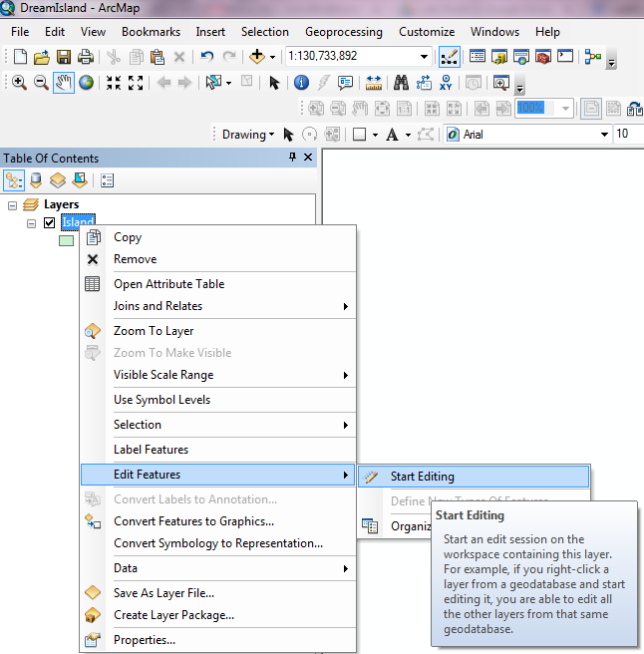Image resolution: width=644 pixels, height=654 pixels.
Task: Pin the Table Of Contents panel
Action: click(x=292, y=157)
